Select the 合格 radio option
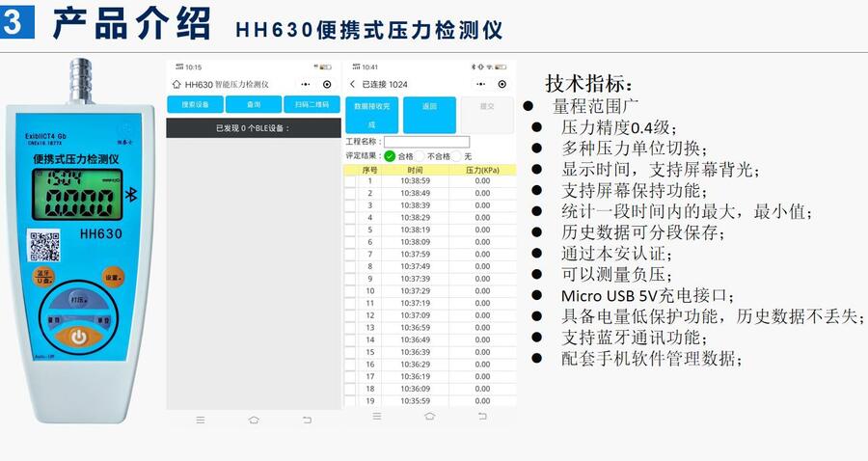Image resolution: width=868 pixels, height=461 pixels. click(390, 156)
